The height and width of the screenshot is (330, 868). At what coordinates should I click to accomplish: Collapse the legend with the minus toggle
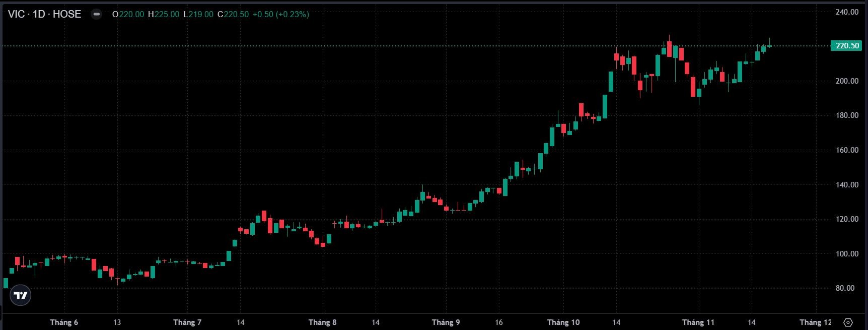(96, 14)
